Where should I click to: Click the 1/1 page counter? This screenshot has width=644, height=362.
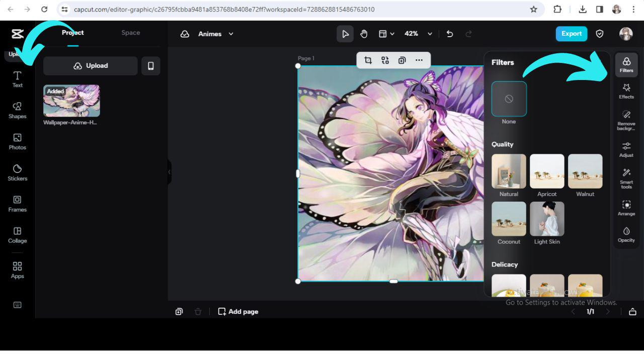(591, 312)
